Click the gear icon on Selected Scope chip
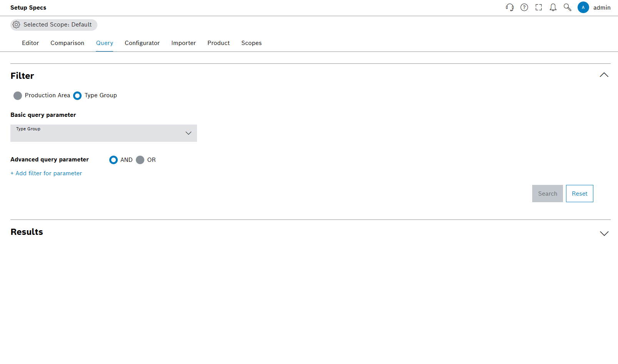This screenshot has height=364, width=618. click(16, 25)
